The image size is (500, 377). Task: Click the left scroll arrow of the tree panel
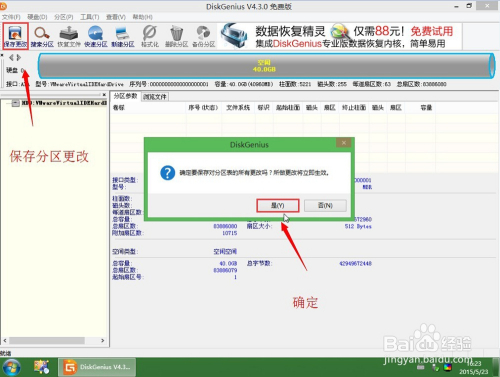5,341
